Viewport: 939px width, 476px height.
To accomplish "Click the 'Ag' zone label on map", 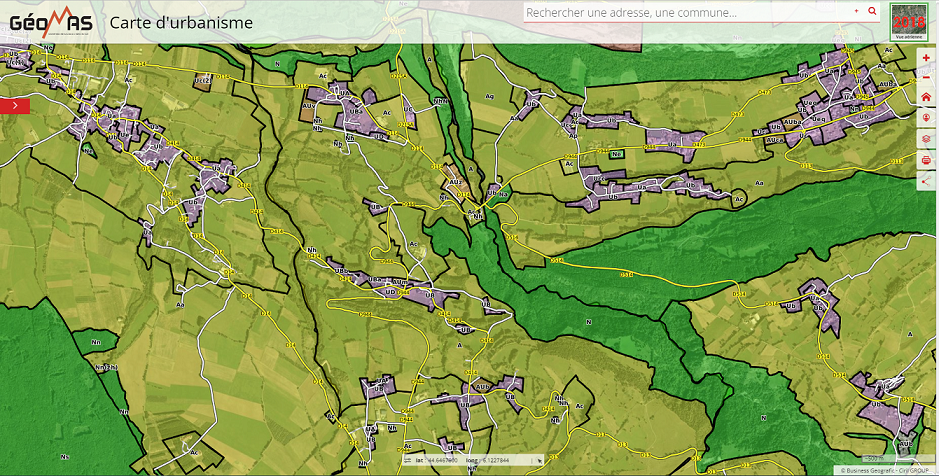I will pyautogui.click(x=489, y=96).
